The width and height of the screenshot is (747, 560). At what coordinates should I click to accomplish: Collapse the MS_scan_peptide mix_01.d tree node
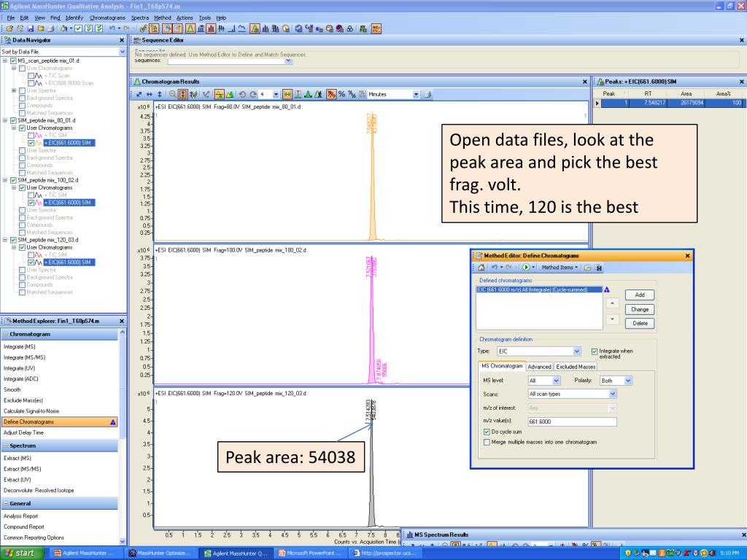(5, 61)
